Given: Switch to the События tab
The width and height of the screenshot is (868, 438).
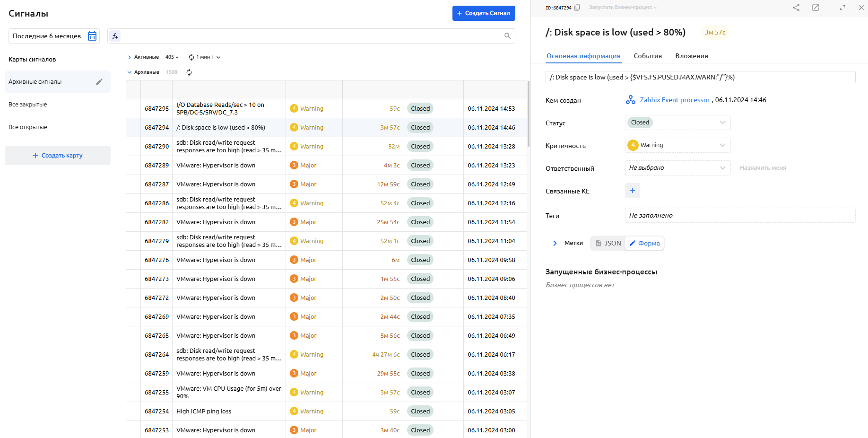Looking at the screenshot, I should [647, 56].
